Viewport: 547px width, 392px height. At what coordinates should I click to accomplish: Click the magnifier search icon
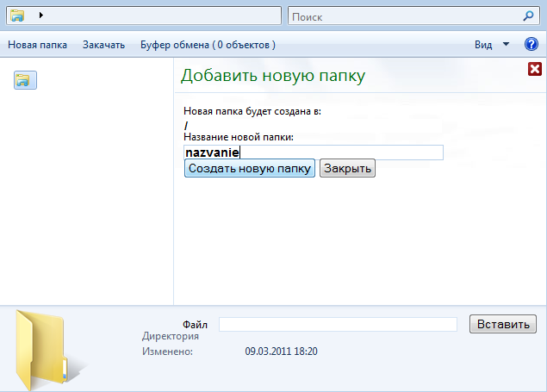529,16
